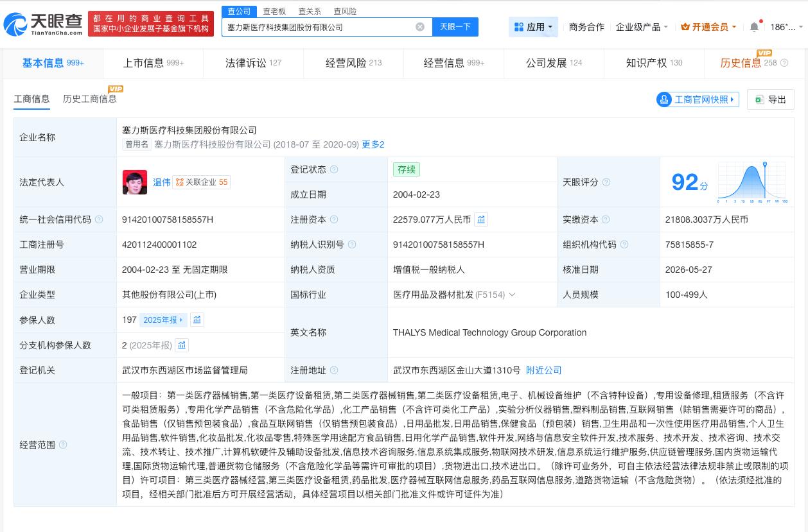The image size is (808, 532).
Task: Switch to 经营风险 tab
Action: pos(353,63)
